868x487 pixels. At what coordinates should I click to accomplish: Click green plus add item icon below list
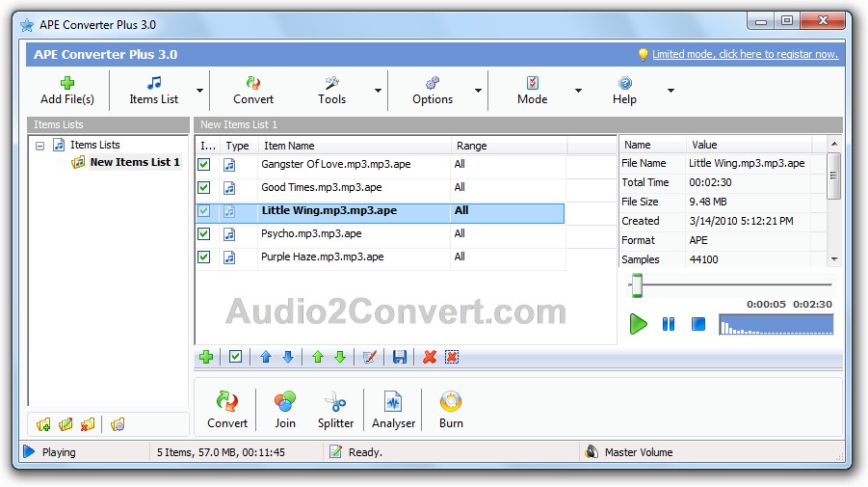point(206,358)
